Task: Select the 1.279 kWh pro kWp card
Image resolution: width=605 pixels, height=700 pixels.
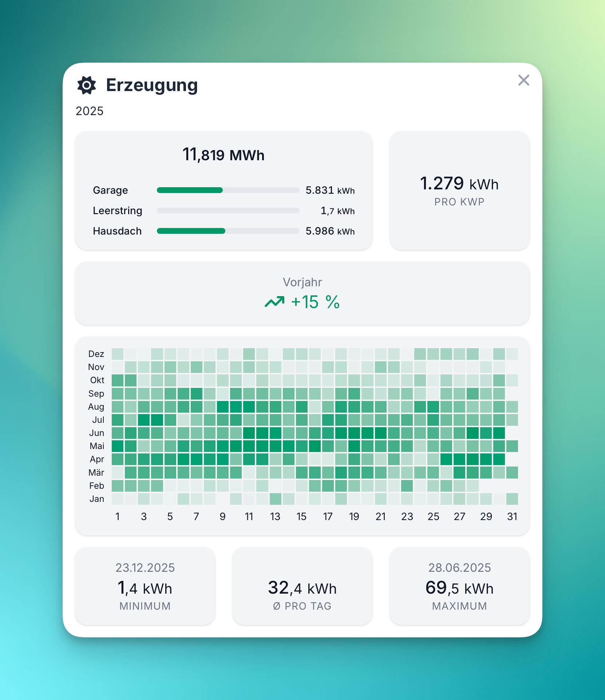Action: 459,190
